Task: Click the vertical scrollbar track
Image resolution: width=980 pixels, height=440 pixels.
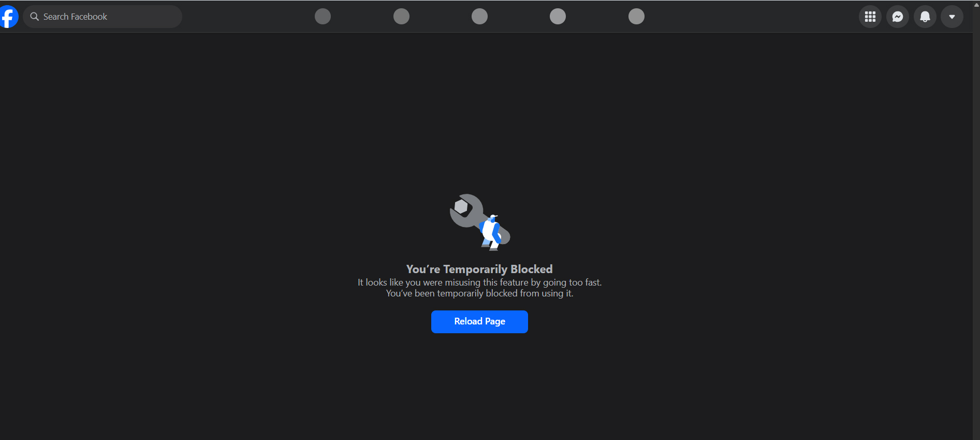Action: (x=976, y=223)
